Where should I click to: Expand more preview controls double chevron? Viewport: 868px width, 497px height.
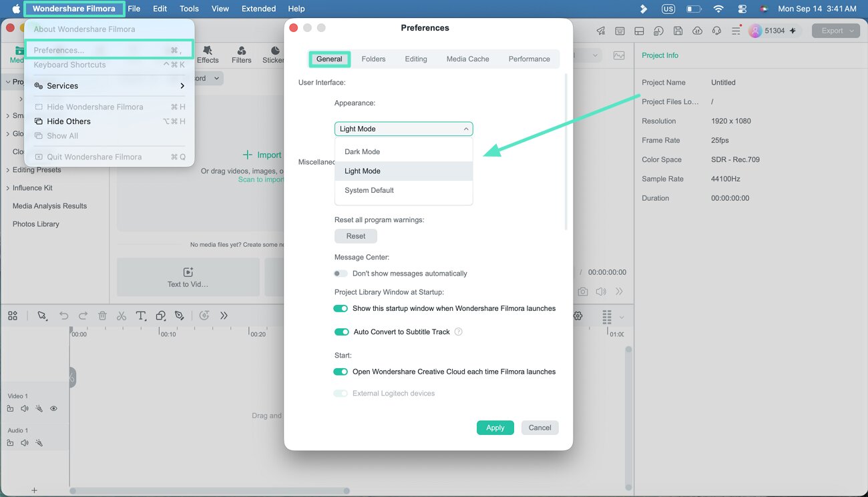(619, 292)
